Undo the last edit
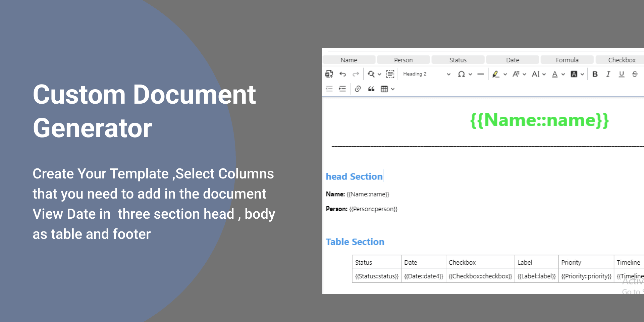This screenshot has height=322, width=644. (342, 74)
